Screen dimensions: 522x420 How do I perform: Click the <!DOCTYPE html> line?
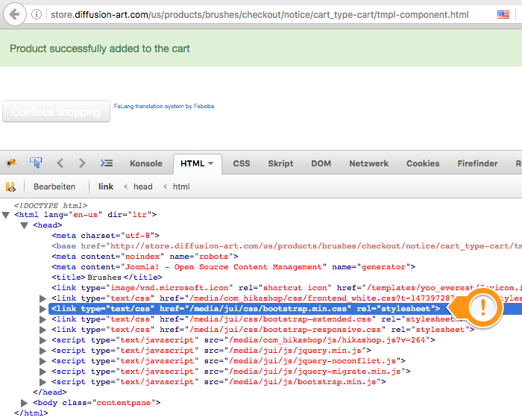[x=51, y=205]
